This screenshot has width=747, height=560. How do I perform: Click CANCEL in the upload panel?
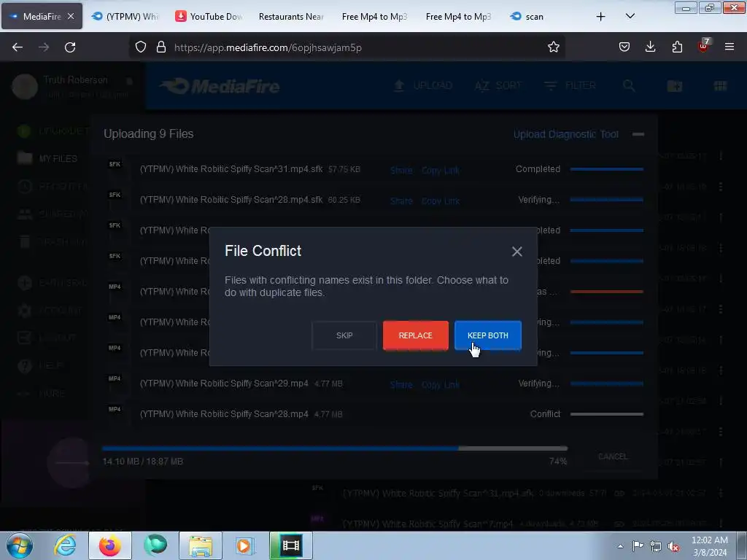(x=613, y=456)
